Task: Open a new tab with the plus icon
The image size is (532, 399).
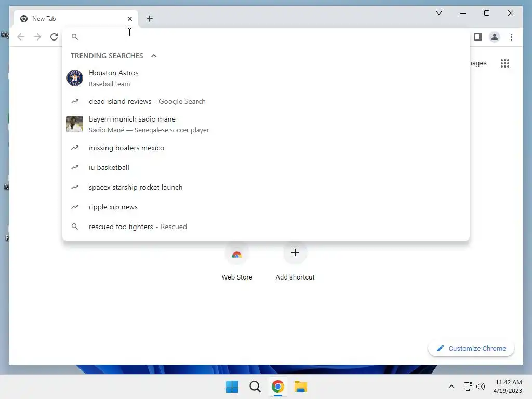Action: coord(150,19)
